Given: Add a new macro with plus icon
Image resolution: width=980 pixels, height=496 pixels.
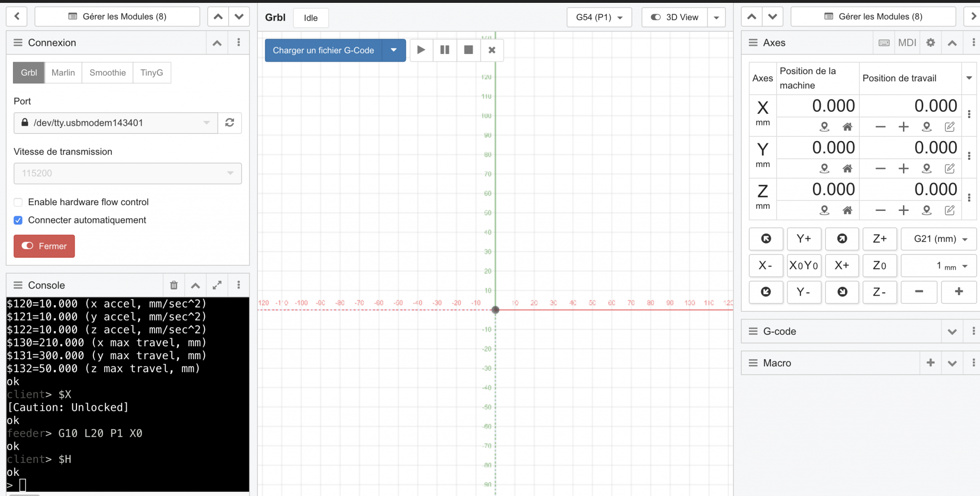Looking at the screenshot, I should point(930,363).
